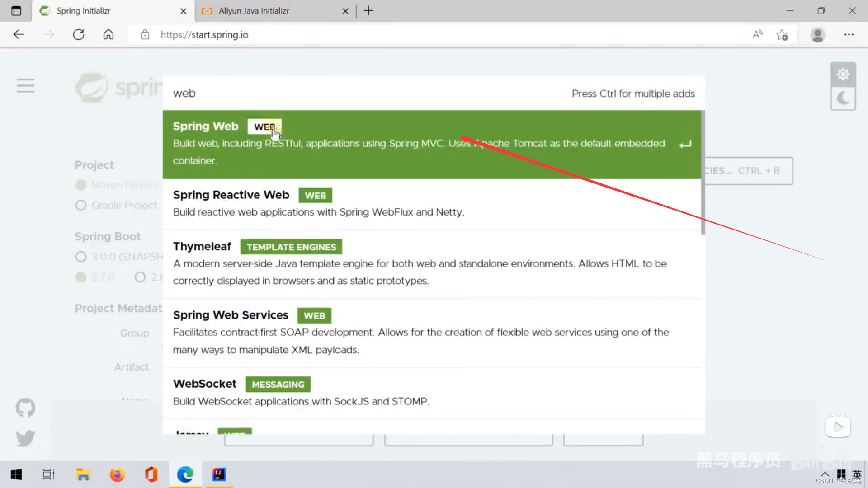Add Thymeleaf template engine dependency
Viewport: 868px width, 488px height.
pyautogui.click(x=432, y=264)
